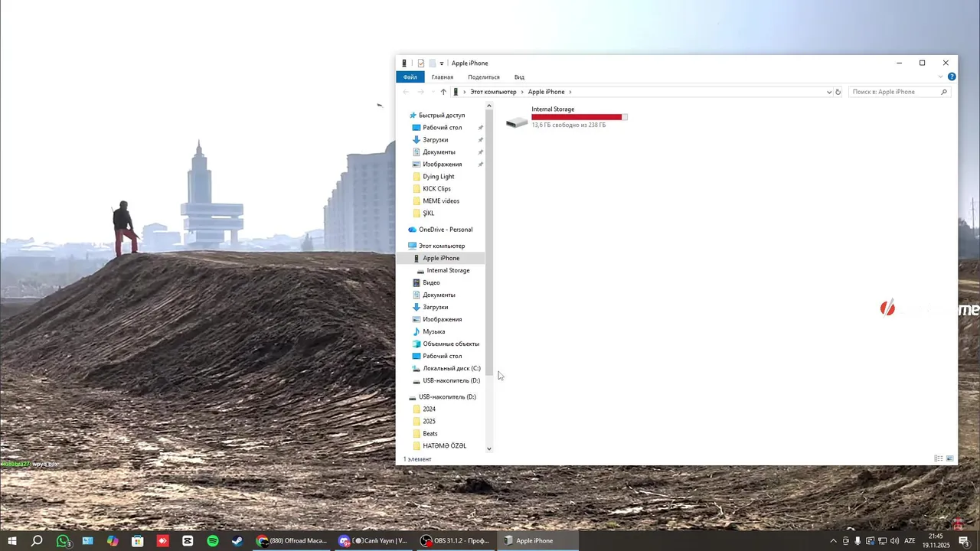Viewport: 980px width, 551px height.
Task: Expand the ribbon with the chevron
Action: (x=940, y=77)
